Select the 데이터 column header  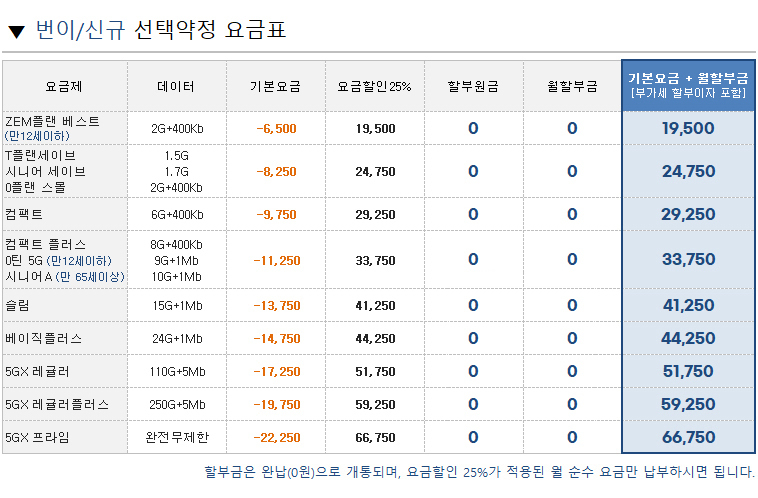point(176,86)
